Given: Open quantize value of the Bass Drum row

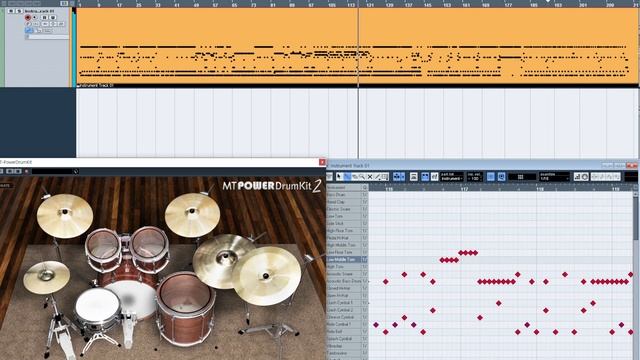Looking at the screenshot, I should point(365,195).
